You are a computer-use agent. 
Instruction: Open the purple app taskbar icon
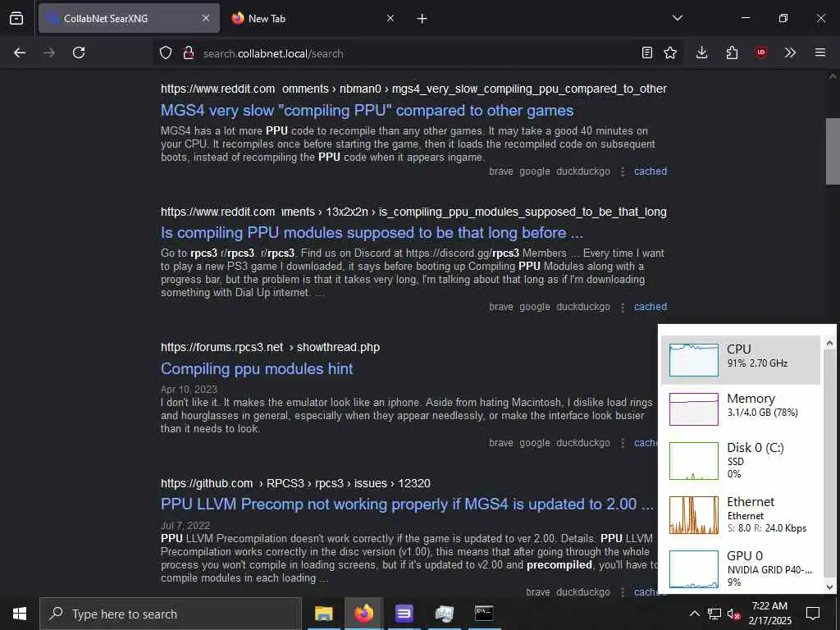(x=404, y=614)
